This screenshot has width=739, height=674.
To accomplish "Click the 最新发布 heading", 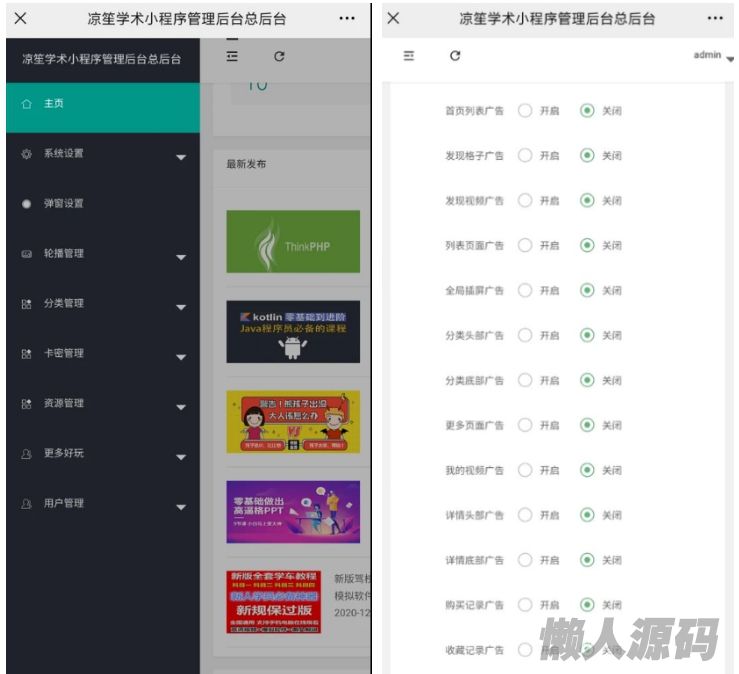I will click(246, 164).
